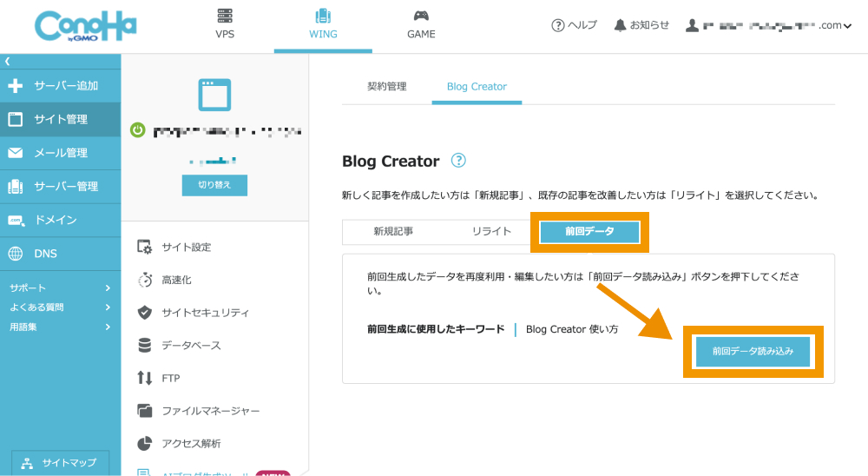The image size is (868, 476).
Task: Expand the account dropdown arrow
Action: click(x=847, y=26)
